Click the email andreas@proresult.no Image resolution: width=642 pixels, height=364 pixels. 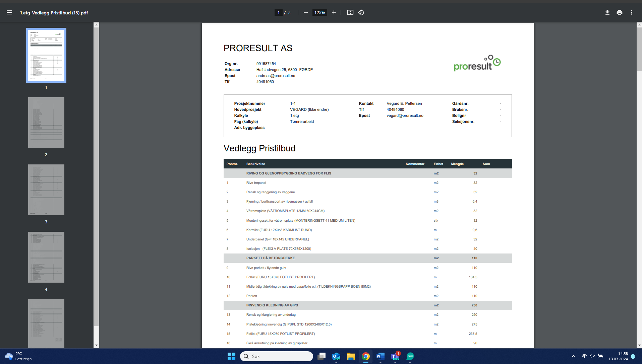[276, 76]
